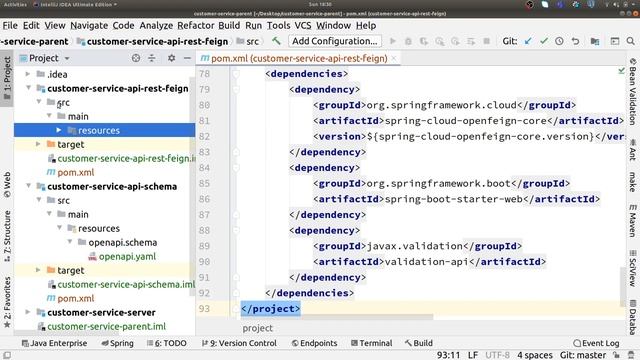Collapse customer-service-api-schema module
The width and height of the screenshot is (640, 360).
pyautogui.click(x=29, y=186)
